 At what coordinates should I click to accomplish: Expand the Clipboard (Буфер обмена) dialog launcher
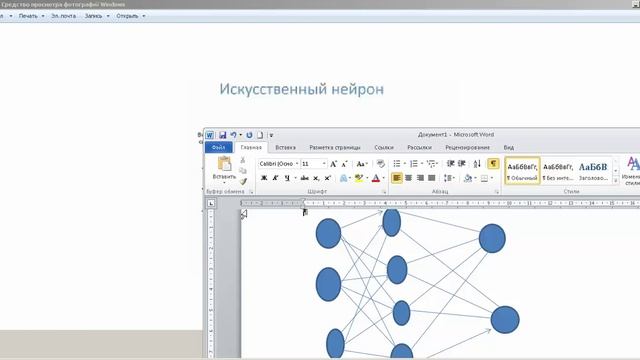251,191
